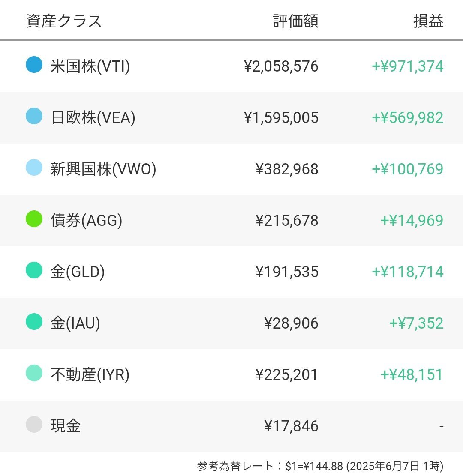Click the 新興国株(VWO) valuation ¥382,968
Screen dimensions: 463x476
point(287,169)
